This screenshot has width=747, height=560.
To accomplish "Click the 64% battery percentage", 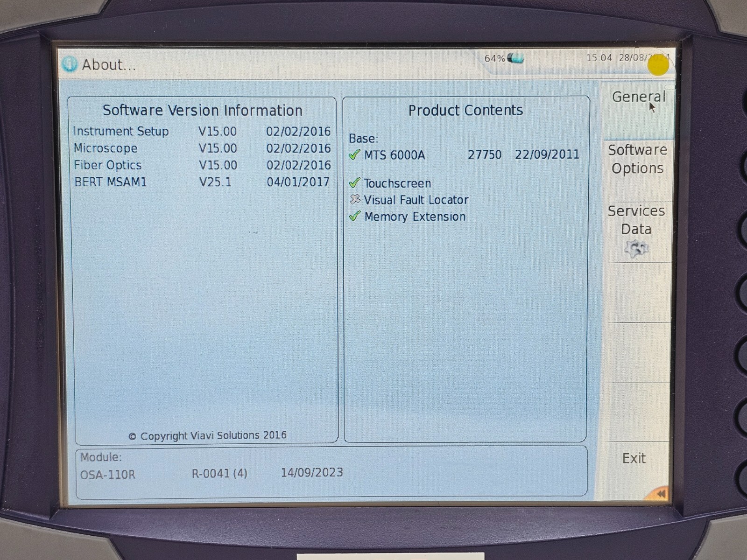I will (494, 58).
